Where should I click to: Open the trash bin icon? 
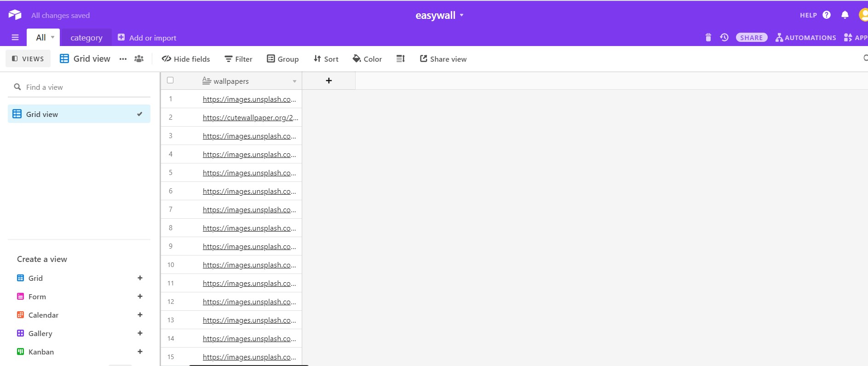click(x=708, y=38)
